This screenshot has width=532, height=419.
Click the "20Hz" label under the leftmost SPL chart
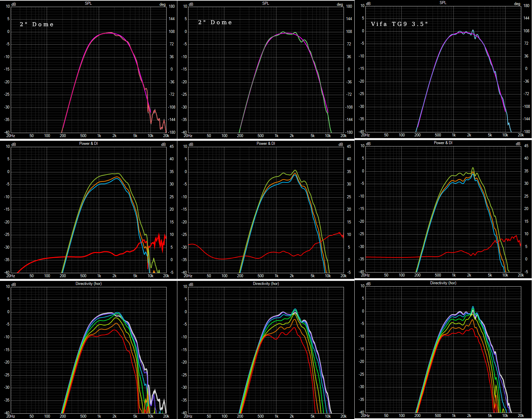(10, 136)
